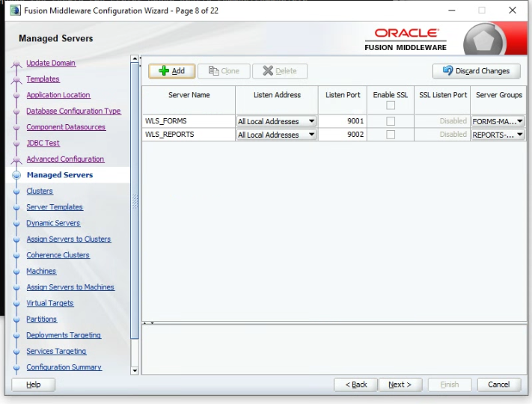Click navigation scrollbar up arrow
Image resolution: width=532 pixels, height=404 pixels.
pos(135,58)
